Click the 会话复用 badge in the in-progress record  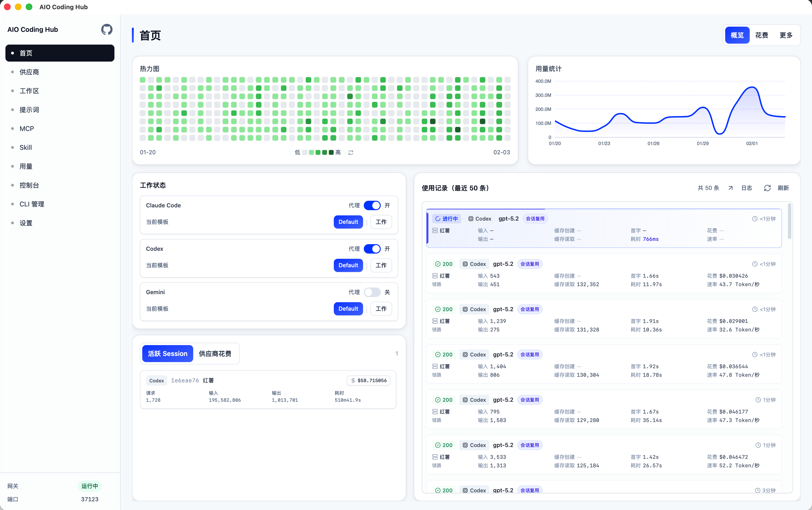pyautogui.click(x=535, y=219)
